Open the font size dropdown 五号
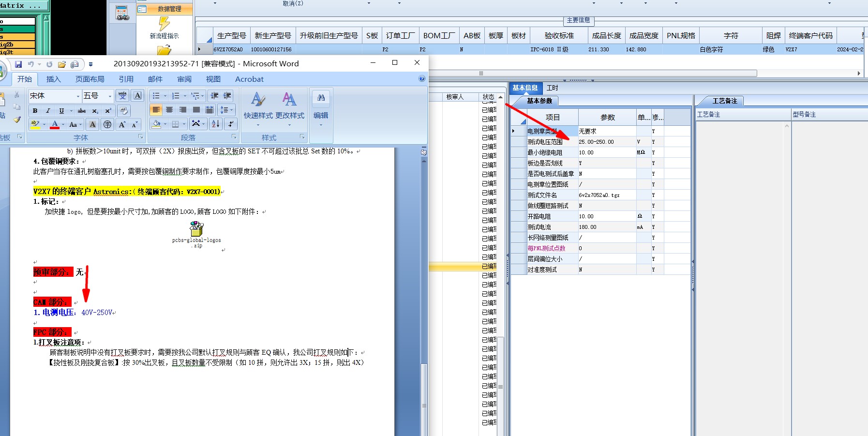Image resolution: width=868 pixels, height=436 pixels. [x=110, y=96]
